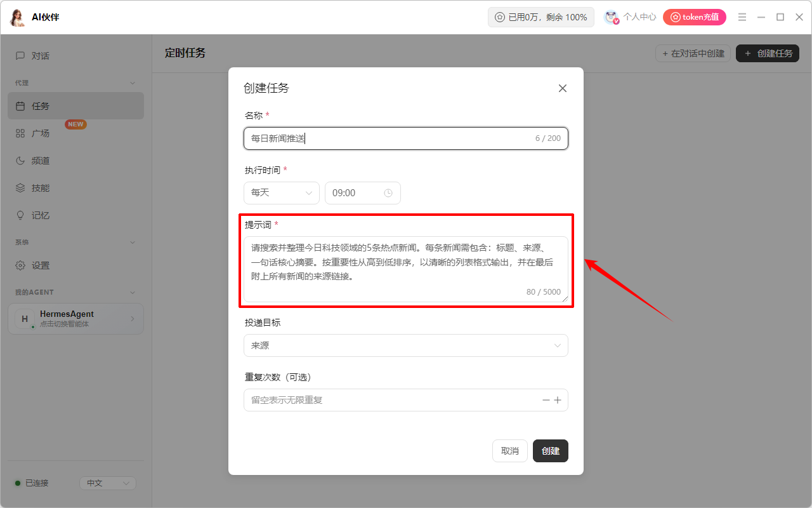Focus the 提示词 prompt text area

(406, 269)
